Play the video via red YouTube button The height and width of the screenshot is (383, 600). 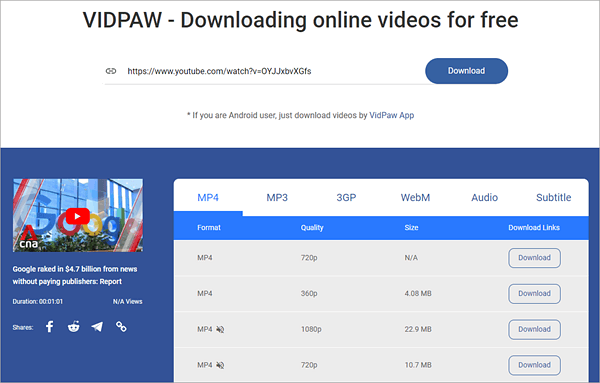pyautogui.click(x=78, y=216)
